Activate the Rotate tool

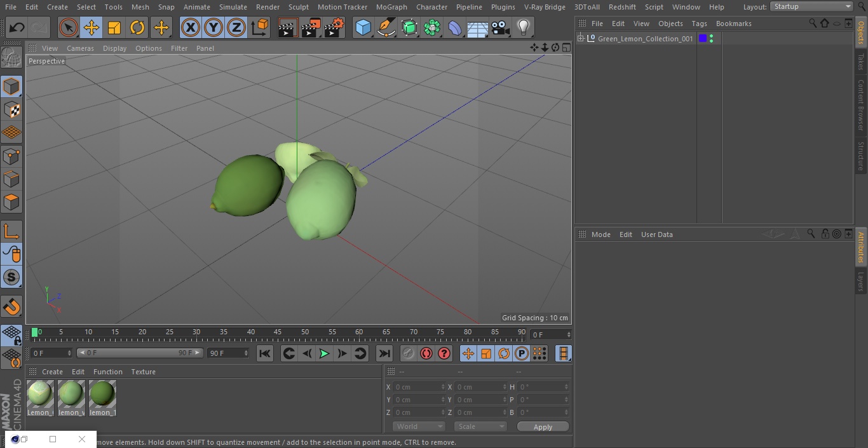pyautogui.click(x=137, y=27)
